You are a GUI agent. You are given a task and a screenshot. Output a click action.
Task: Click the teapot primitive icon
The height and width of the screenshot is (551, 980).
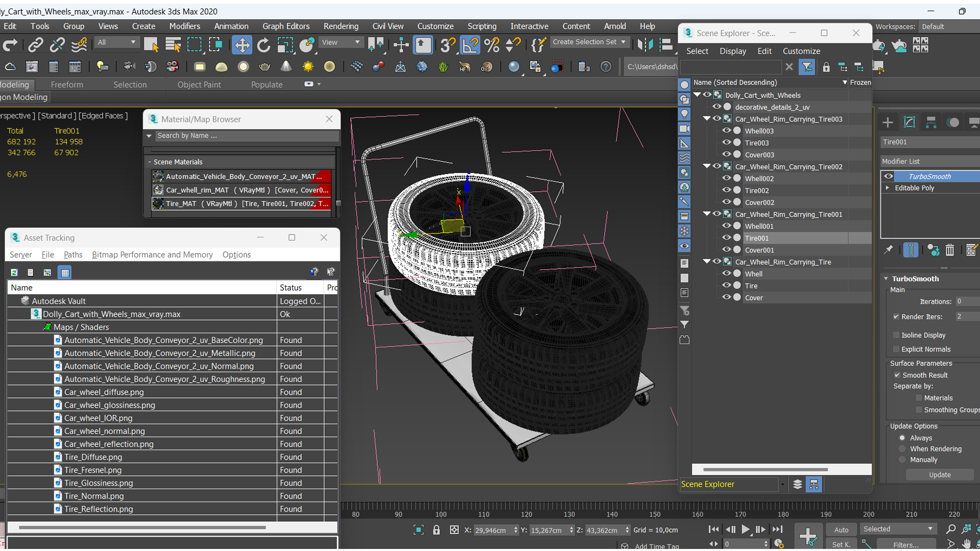pyautogui.click(x=264, y=67)
